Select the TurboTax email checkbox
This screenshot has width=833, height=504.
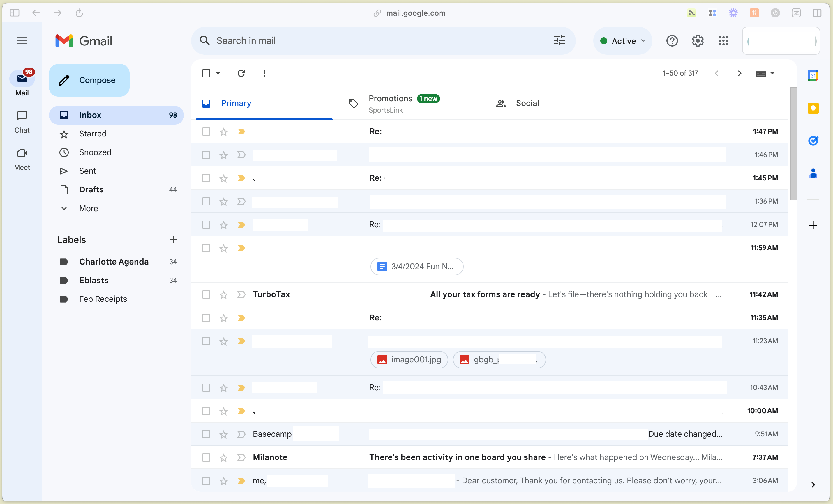(x=206, y=294)
